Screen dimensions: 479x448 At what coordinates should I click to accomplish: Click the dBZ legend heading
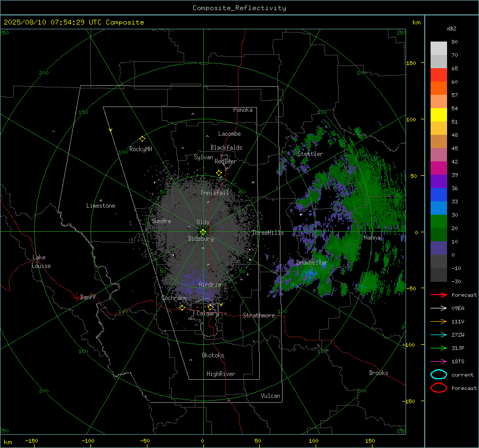pos(451,29)
